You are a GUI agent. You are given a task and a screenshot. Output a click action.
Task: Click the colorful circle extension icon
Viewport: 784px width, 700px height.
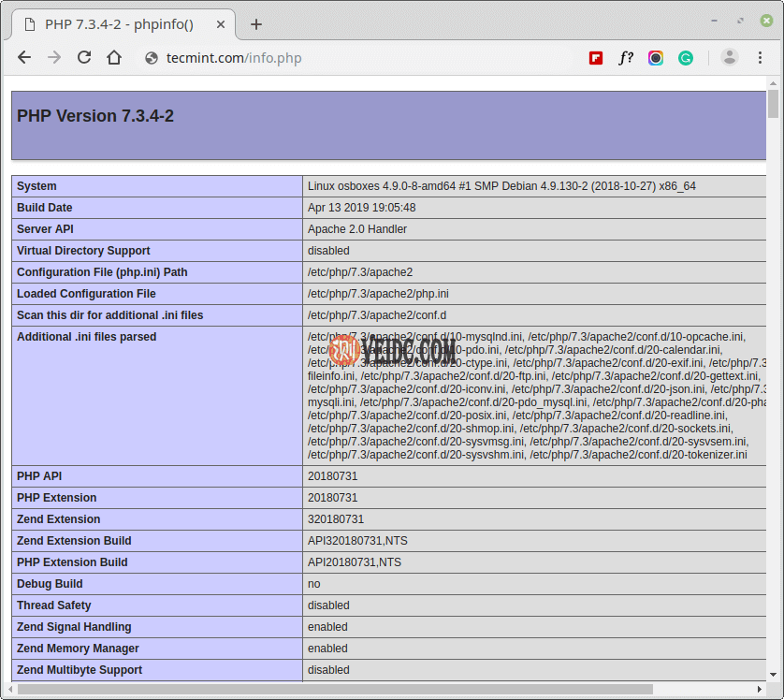[x=656, y=58]
